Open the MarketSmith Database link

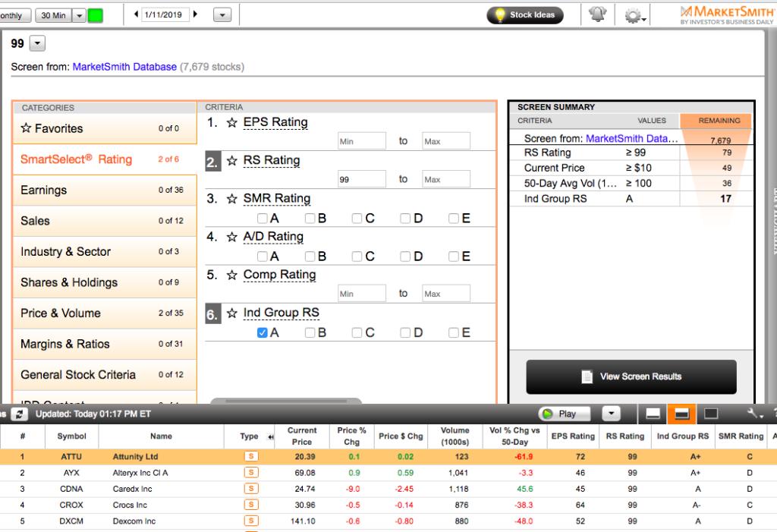(125, 67)
